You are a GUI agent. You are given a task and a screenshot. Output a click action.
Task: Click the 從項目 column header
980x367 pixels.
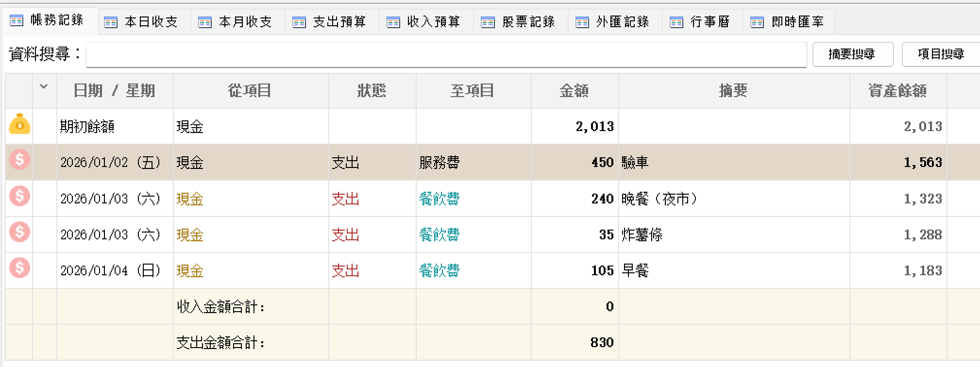[251, 91]
